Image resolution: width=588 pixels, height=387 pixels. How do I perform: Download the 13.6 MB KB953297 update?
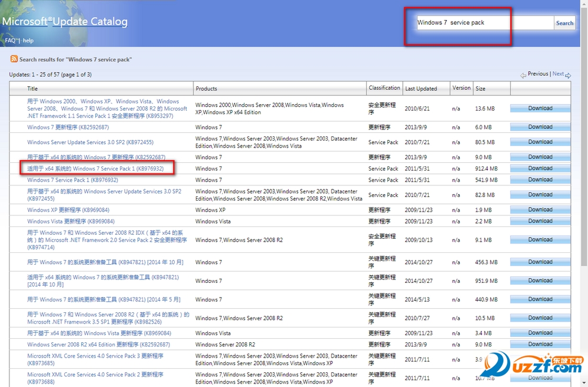(x=540, y=108)
